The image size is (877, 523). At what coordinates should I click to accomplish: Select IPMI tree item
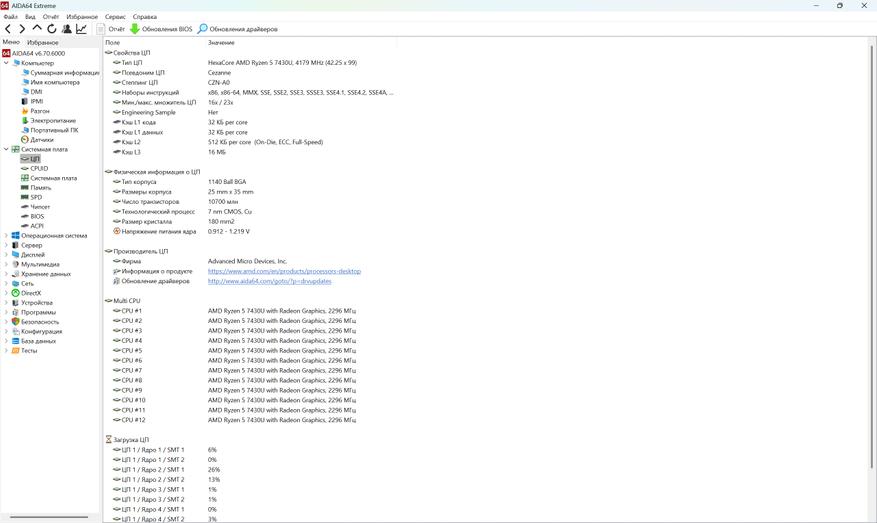click(32, 101)
